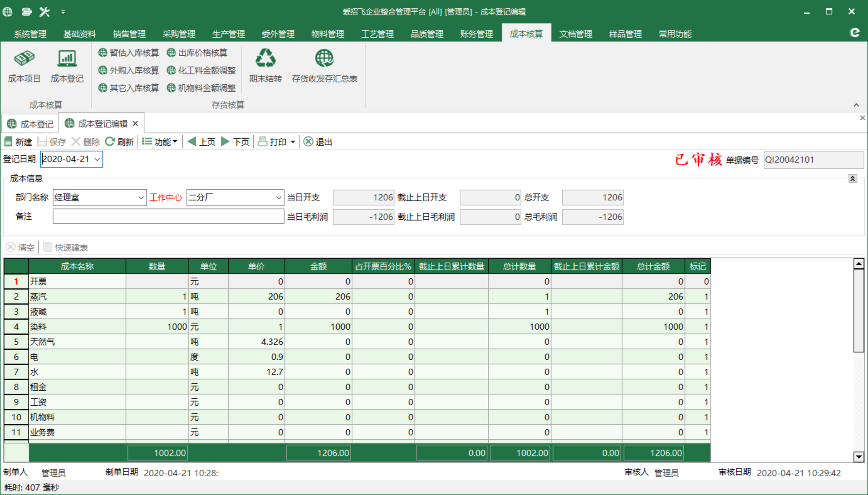Open the 工作中心 dropdown
Screen dimensions: 868x495
[x=278, y=198]
